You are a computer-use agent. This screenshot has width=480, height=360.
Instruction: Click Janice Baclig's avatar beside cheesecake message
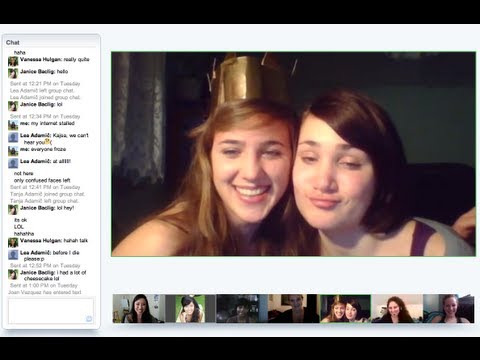(13, 274)
